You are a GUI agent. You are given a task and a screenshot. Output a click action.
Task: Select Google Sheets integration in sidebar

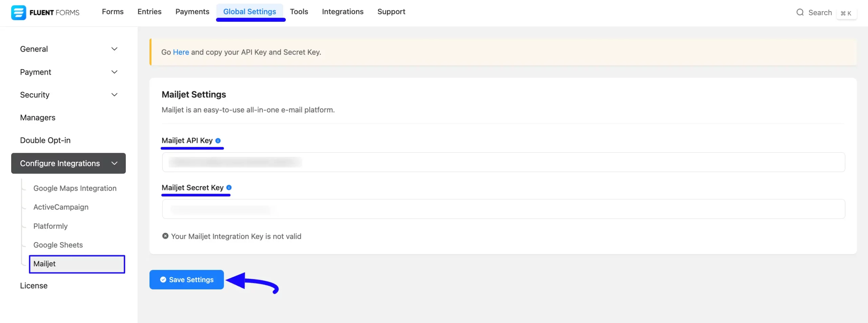coord(58,245)
